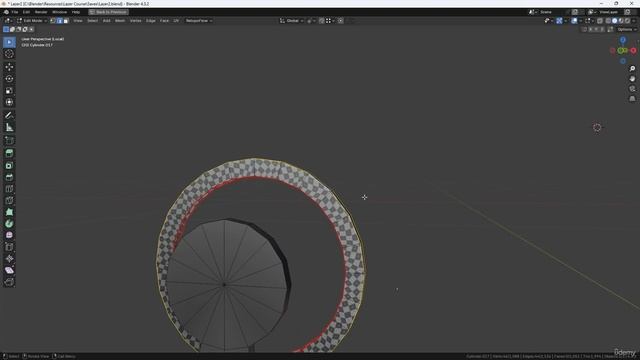This screenshot has width=640, height=360.
Task: Toggle the camera view icon
Action: pyautogui.click(x=632, y=89)
